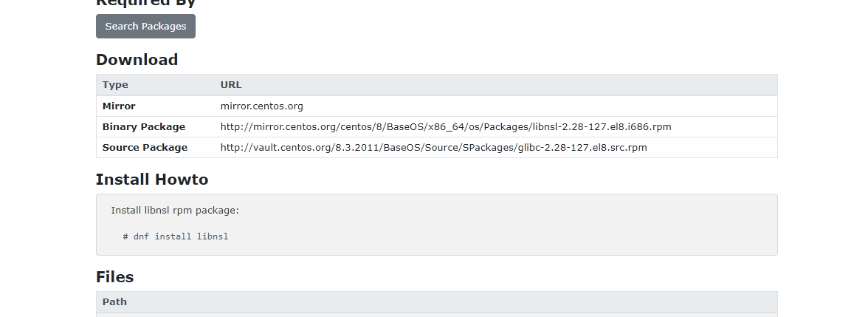This screenshot has width=868, height=317.
Task: Open the glibc-2.28-127.el8.src.rpm source package URL
Action: tap(433, 148)
